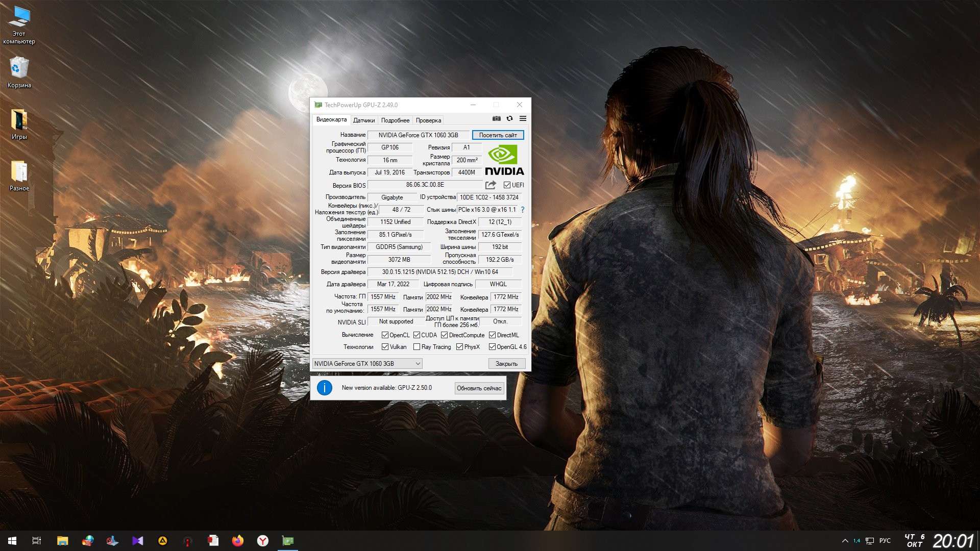Image resolution: width=980 pixels, height=551 pixels.
Task: Click the 'GP106' GPU processor value
Action: (x=390, y=147)
